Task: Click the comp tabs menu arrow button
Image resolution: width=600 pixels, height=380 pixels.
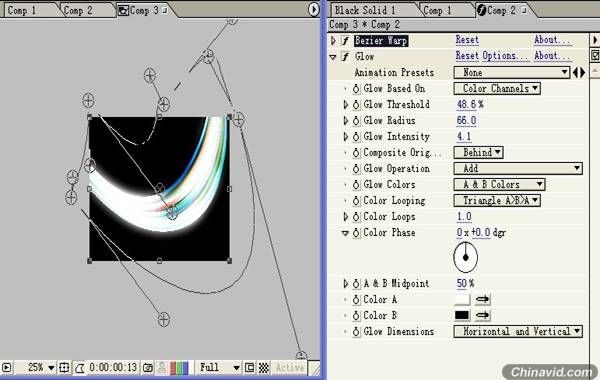Action: (x=313, y=9)
